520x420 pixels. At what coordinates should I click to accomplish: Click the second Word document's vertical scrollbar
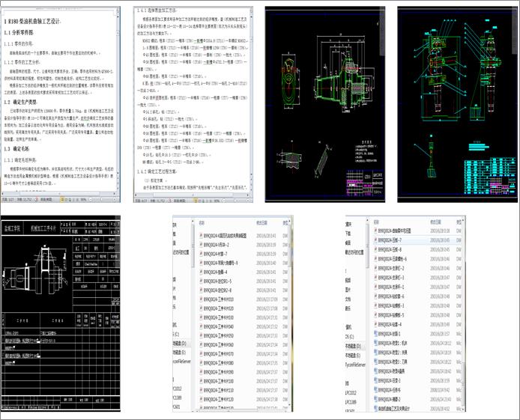tap(251, 100)
